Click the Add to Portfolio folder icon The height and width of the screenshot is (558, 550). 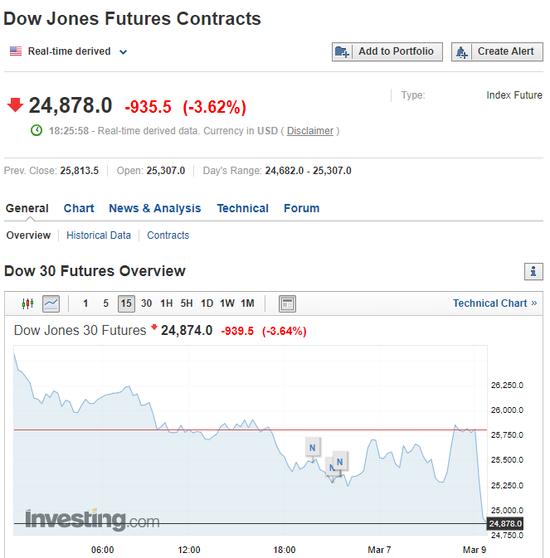click(342, 52)
